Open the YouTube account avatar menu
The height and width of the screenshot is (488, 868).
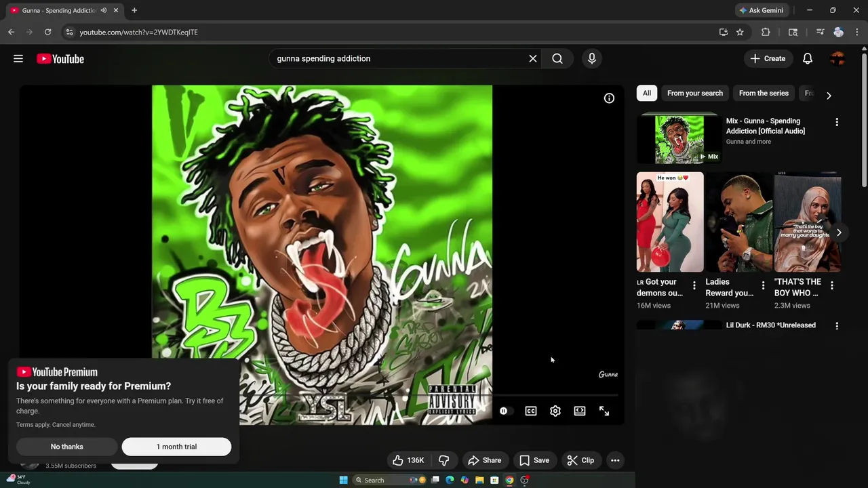pos(838,59)
